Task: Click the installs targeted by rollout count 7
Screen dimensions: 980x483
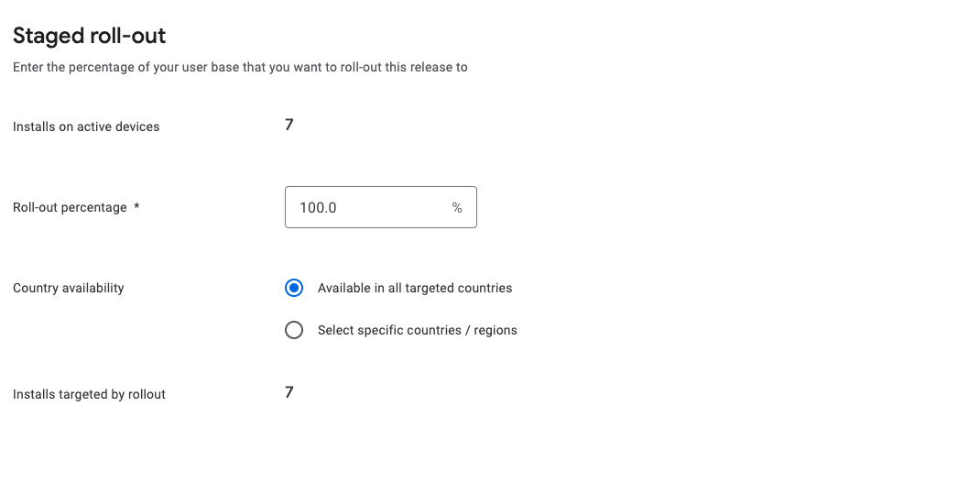Action: (x=289, y=392)
